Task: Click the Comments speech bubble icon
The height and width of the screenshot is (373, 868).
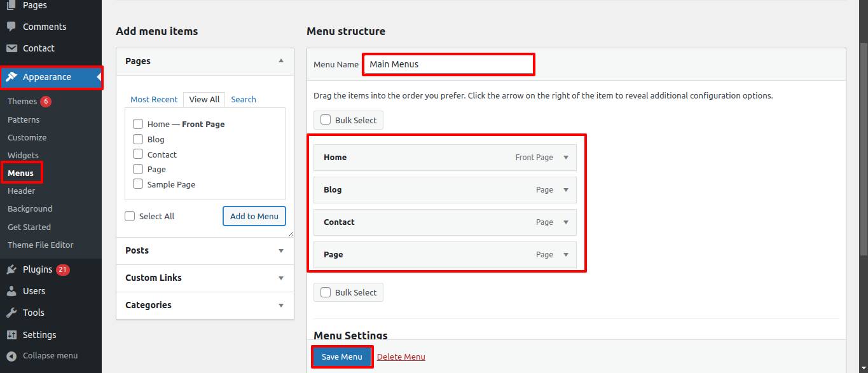Action: (11, 27)
